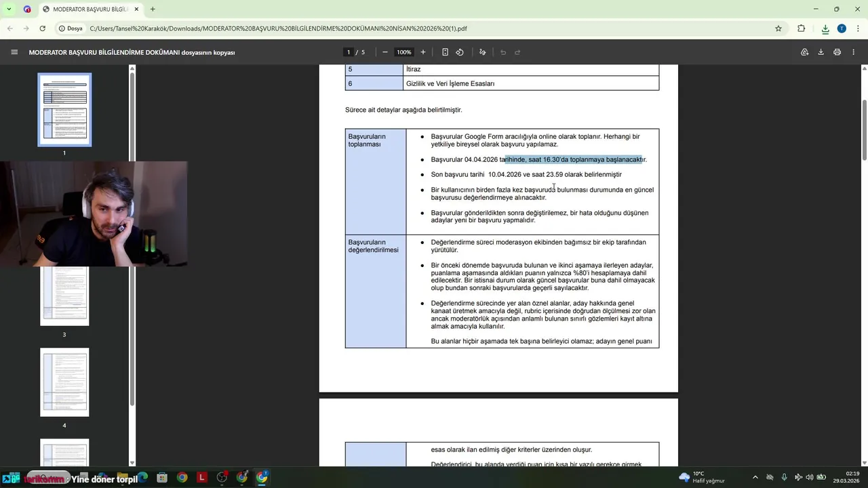Click the Dosya file info chip
The width and height of the screenshot is (868, 488).
71,28
